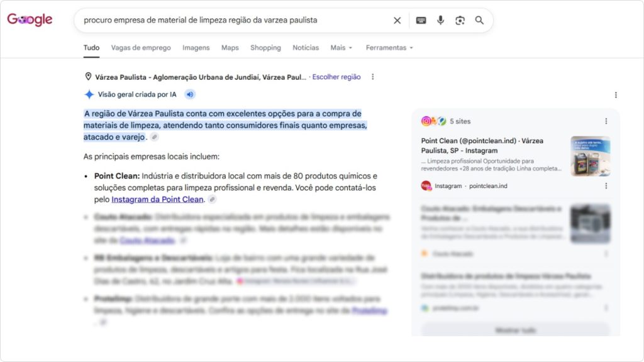Go to the Shopping tab
Viewport: 644px width, 362px height.
click(x=266, y=48)
